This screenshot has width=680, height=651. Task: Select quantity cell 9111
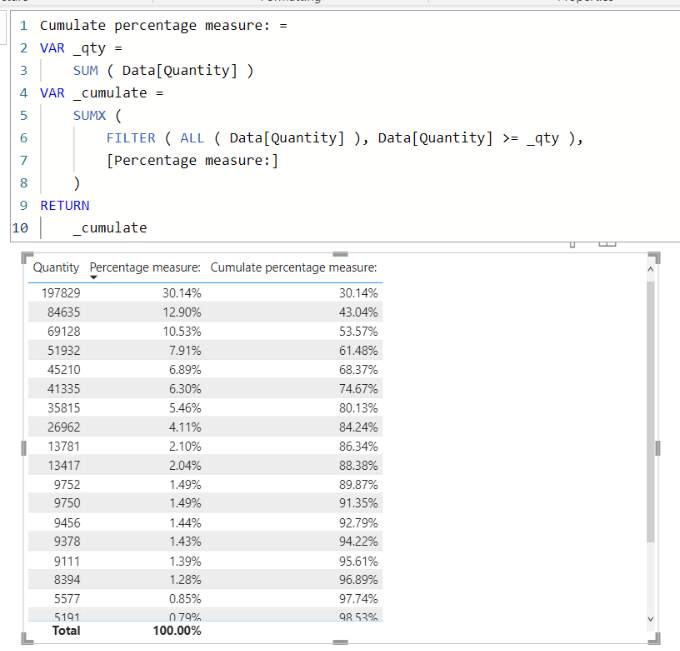(x=67, y=561)
